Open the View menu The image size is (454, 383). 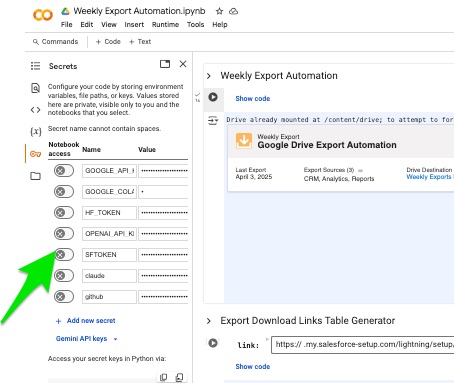[109, 25]
